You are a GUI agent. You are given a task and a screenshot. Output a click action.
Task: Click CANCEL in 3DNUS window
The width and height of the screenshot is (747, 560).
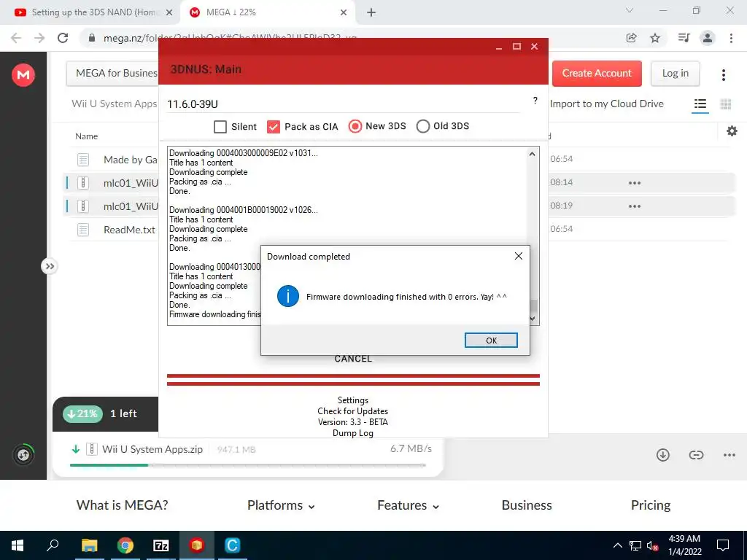(353, 359)
